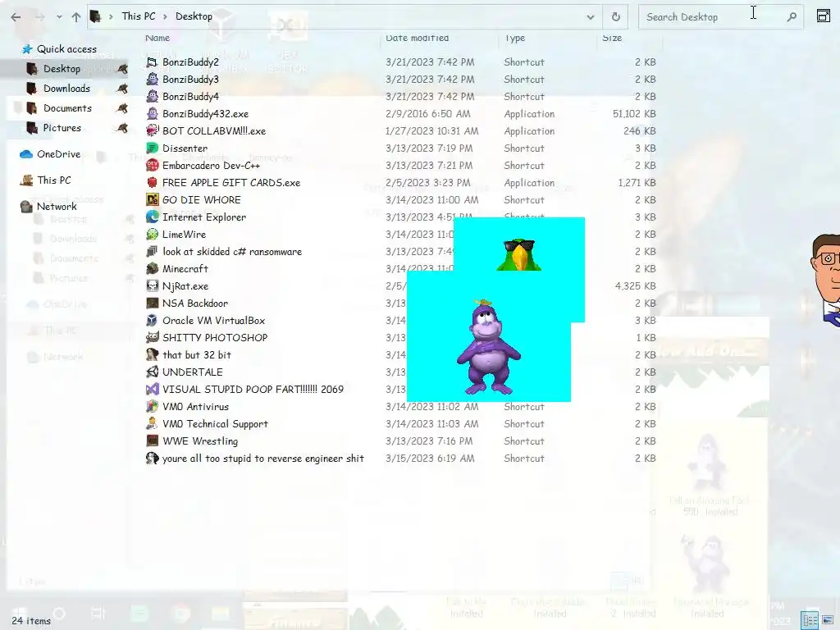Viewport: 840px width, 630px height.
Task: Sort by the Type column header
Action: (x=515, y=38)
